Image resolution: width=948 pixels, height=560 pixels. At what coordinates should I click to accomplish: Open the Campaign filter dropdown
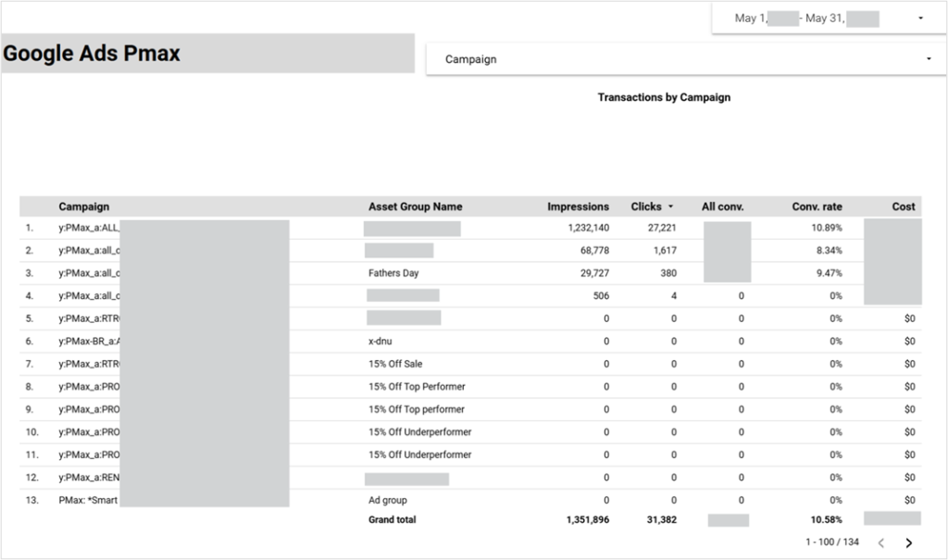coord(686,59)
